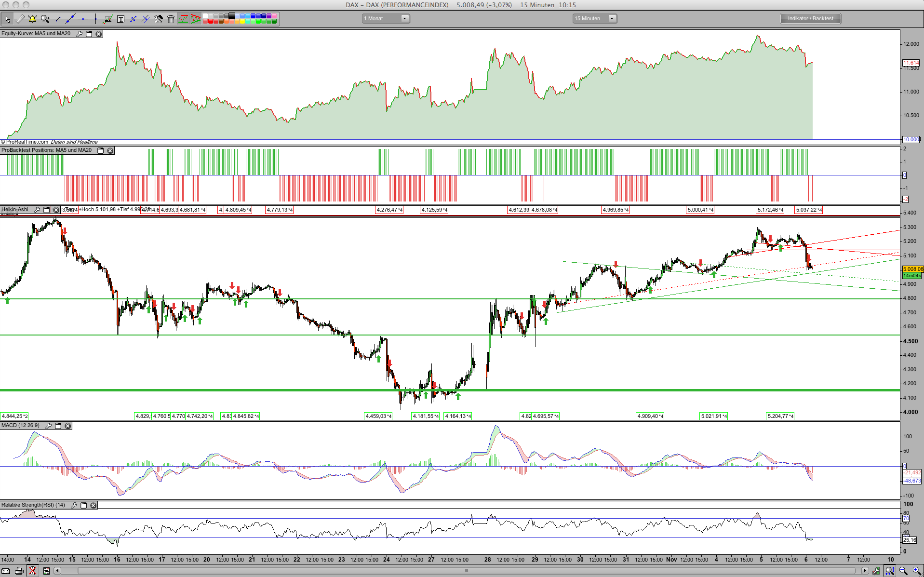Pick the black color swatch
The height and width of the screenshot is (577, 924).
click(232, 16)
